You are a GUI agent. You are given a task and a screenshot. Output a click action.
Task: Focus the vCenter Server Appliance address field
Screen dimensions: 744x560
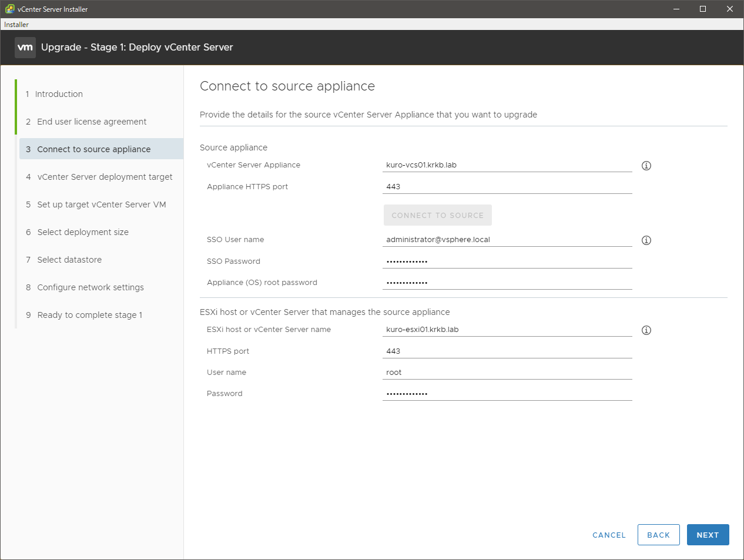coord(507,165)
